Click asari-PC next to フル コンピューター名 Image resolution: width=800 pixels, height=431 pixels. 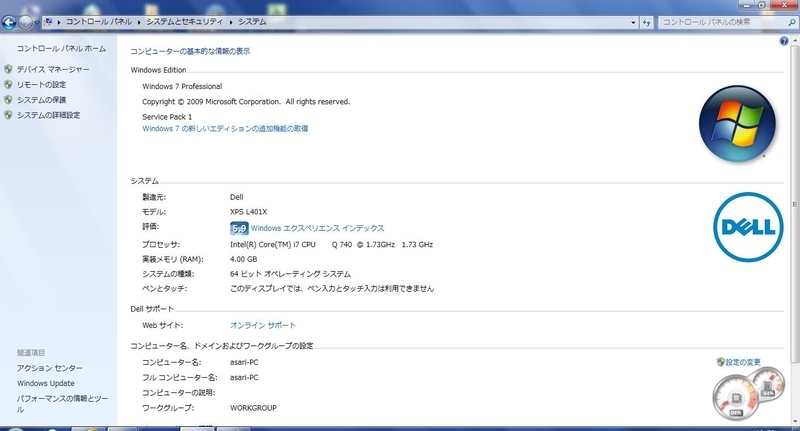[244, 377]
